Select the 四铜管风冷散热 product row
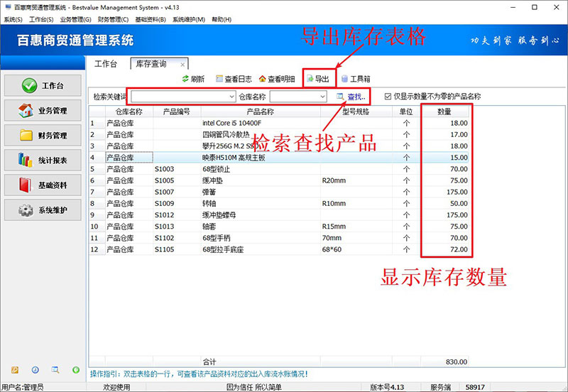 click(279, 135)
